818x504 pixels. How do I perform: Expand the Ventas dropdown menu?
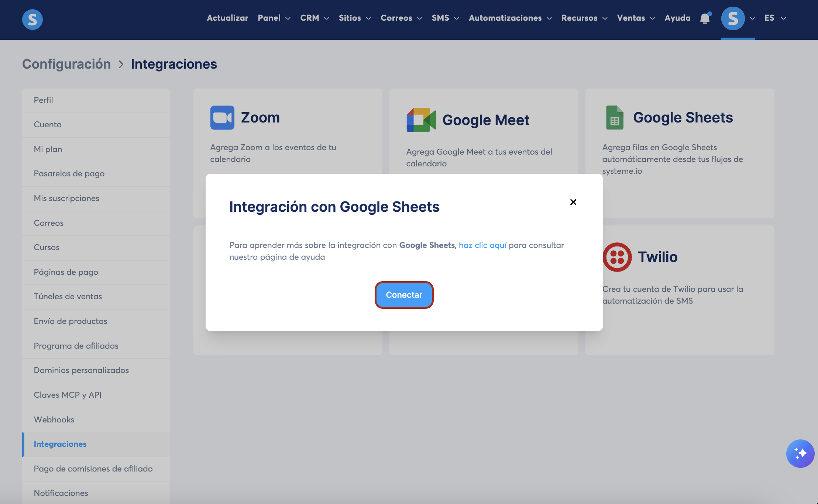636,18
